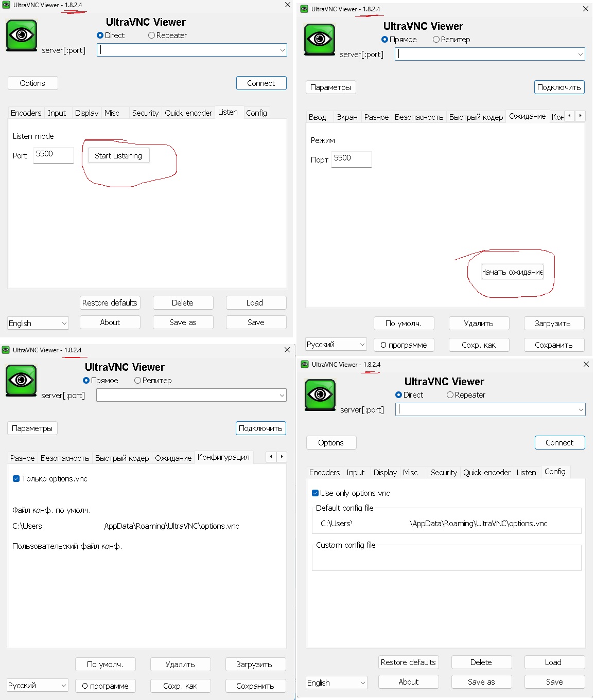Click Connect in the English Listen-tab window
Screen dimensions: 595x700
click(261, 83)
